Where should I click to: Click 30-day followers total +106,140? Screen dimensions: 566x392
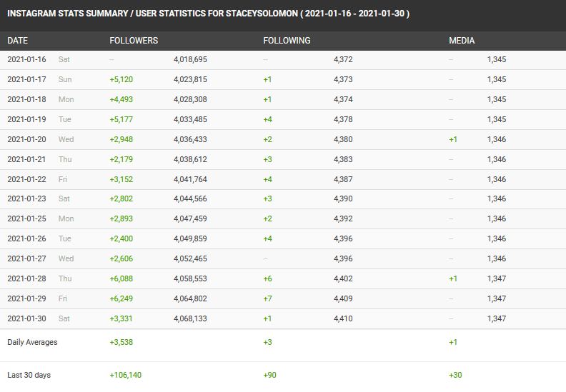click(126, 375)
